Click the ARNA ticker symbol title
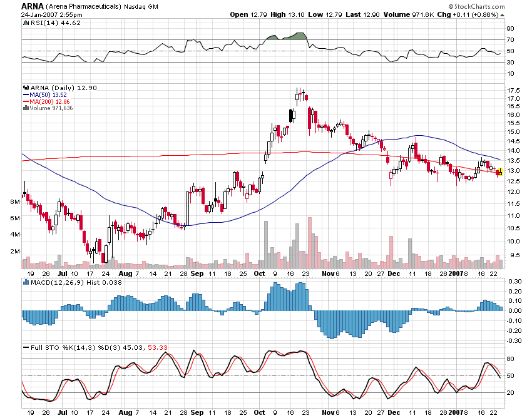 point(32,6)
